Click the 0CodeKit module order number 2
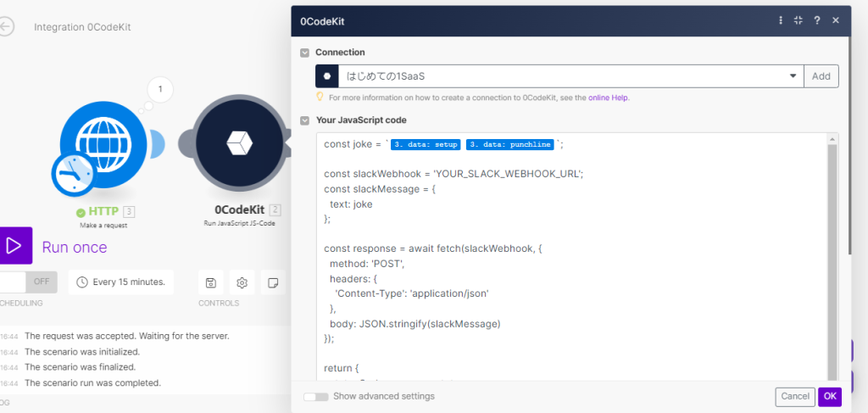This screenshot has width=868, height=413. 275,210
